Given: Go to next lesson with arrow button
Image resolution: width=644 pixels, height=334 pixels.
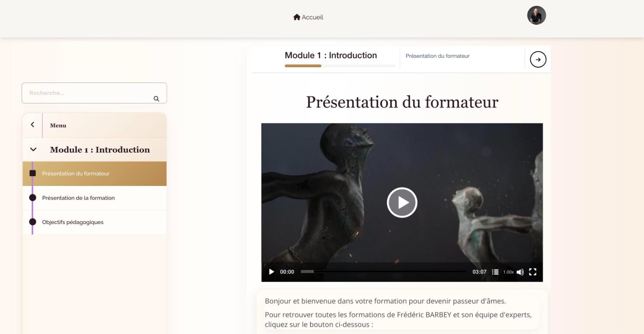Looking at the screenshot, I should 538,60.
